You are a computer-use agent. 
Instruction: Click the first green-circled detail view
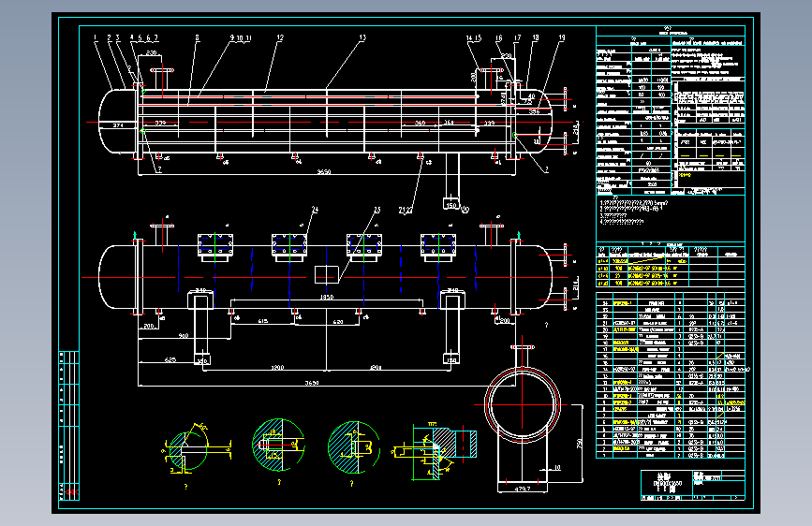[x=187, y=450]
